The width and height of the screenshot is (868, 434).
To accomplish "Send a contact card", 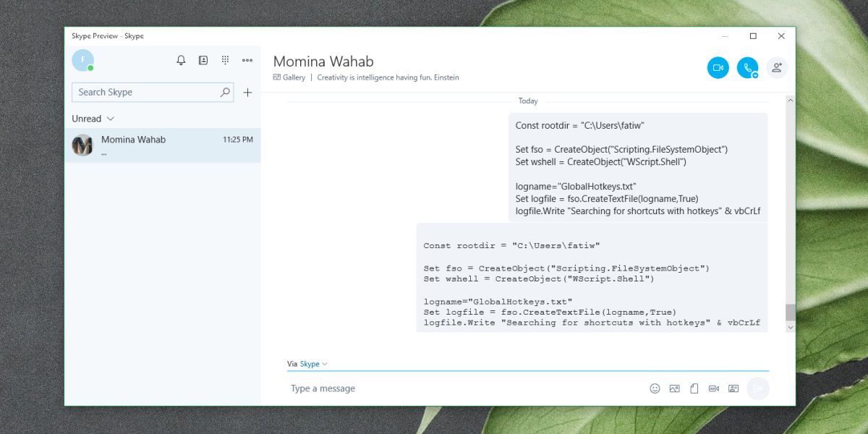I will 733,388.
